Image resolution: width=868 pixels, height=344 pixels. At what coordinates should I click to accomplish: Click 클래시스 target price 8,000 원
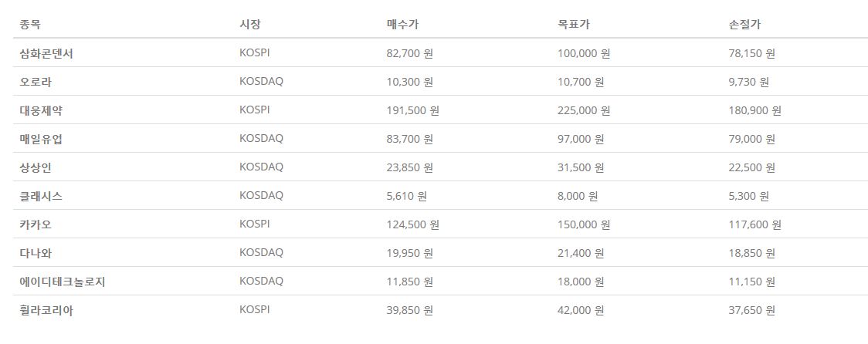[x=578, y=197]
